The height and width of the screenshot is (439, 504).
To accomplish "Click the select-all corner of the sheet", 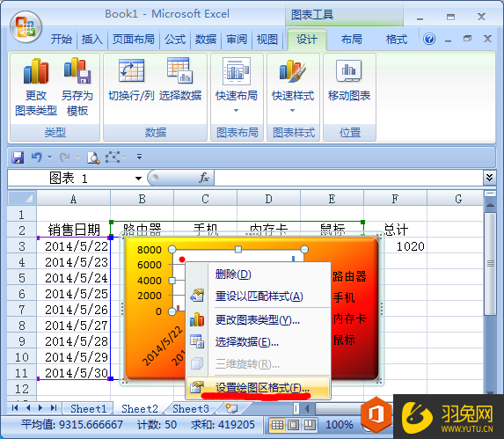I will pos(22,198).
